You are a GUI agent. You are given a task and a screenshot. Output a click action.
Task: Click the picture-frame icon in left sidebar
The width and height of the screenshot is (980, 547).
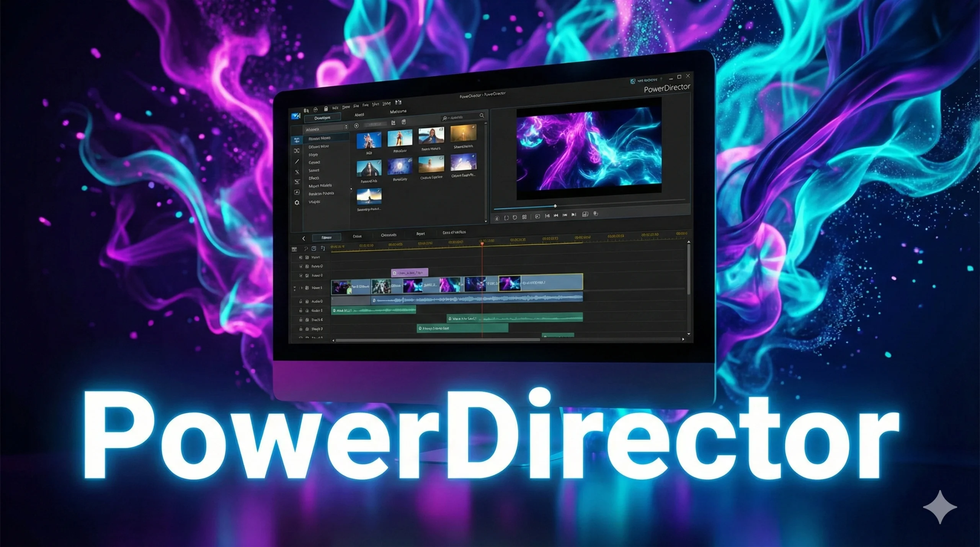pyautogui.click(x=297, y=192)
